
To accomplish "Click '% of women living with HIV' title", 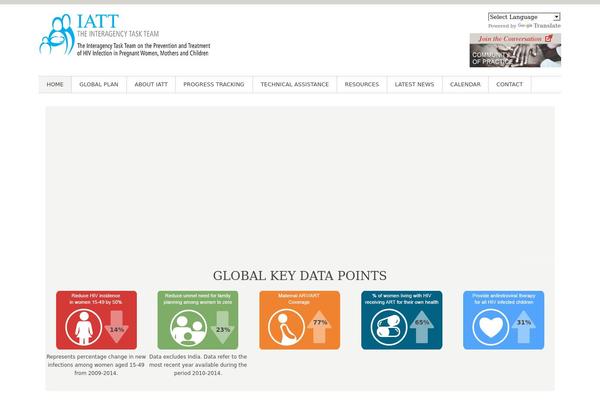I will coord(402,299).
